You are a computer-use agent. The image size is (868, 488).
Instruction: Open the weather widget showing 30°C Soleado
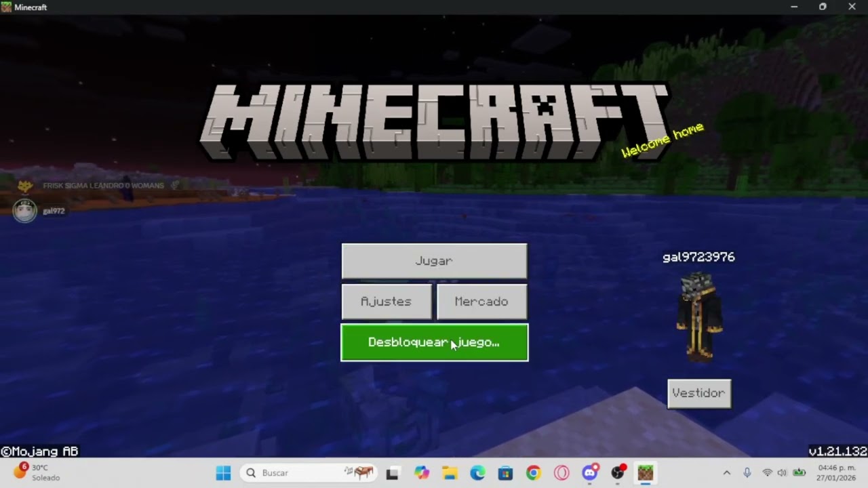point(37,472)
